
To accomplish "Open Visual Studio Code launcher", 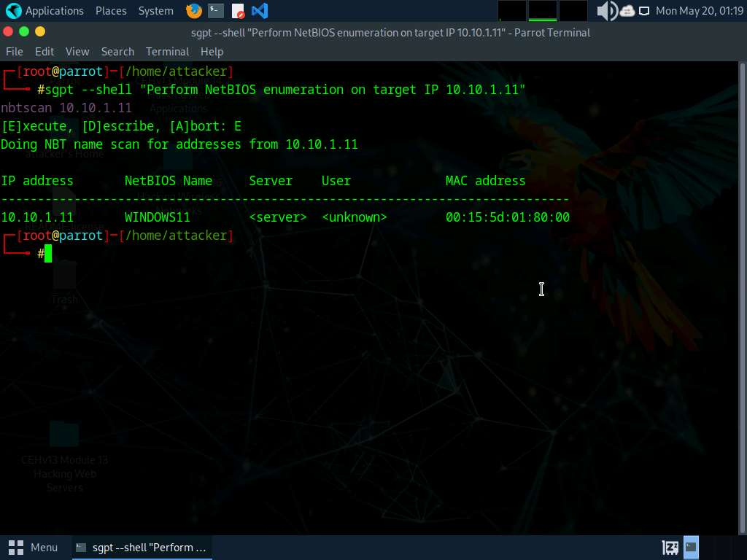I will click(259, 11).
